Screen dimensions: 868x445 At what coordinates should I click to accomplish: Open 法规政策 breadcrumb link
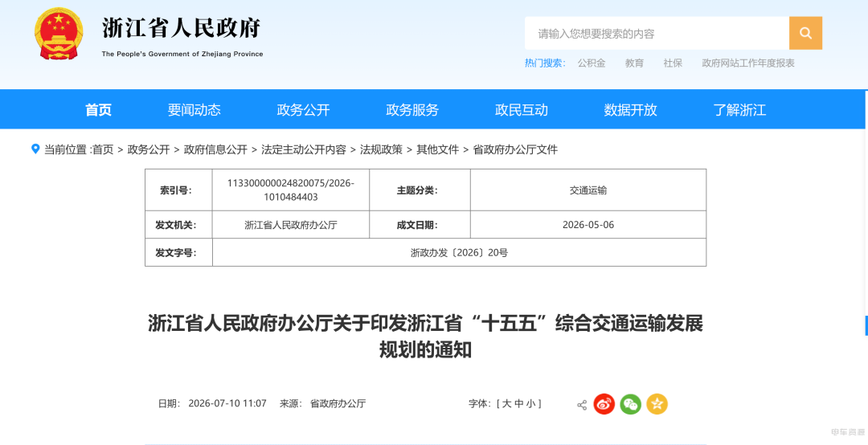pos(382,149)
